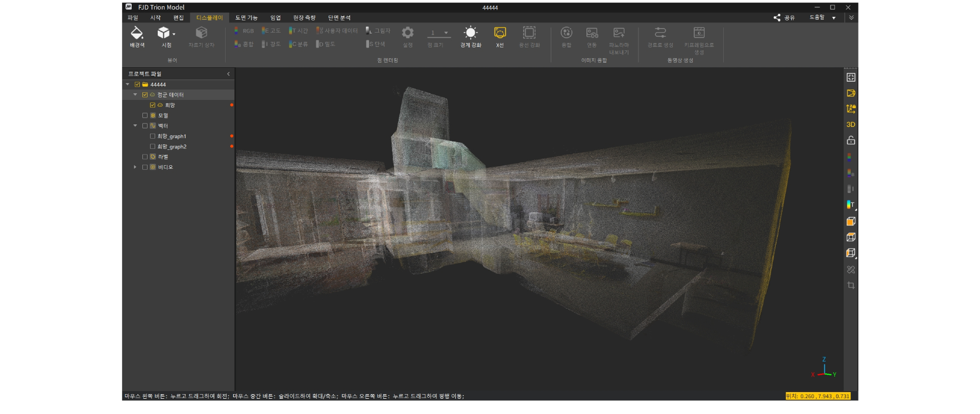
Task: Click the 3D view icon in right sidebar
Action: click(850, 124)
